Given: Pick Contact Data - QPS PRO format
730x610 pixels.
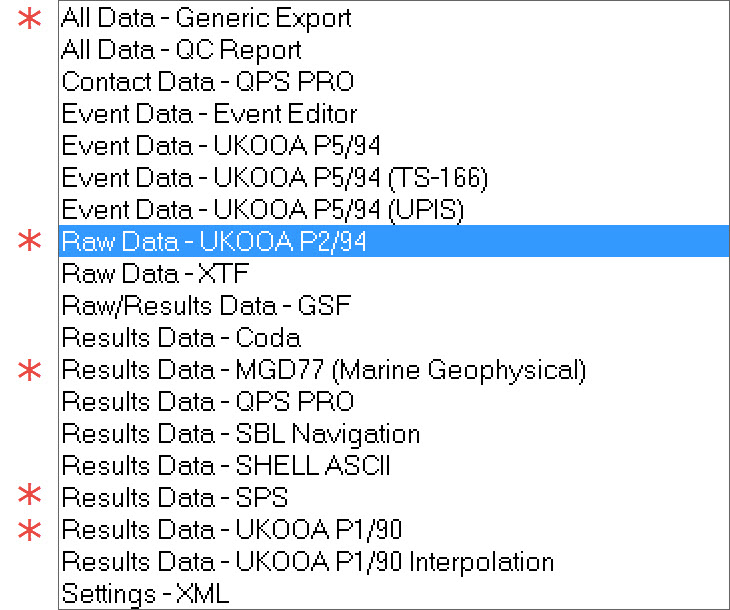Looking at the screenshot, I should click(x=208, y=82).
